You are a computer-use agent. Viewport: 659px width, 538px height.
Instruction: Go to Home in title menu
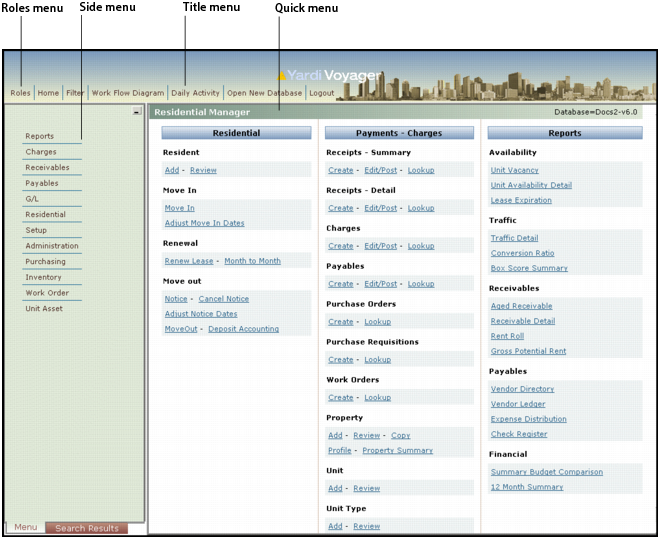tap(48, 93)
